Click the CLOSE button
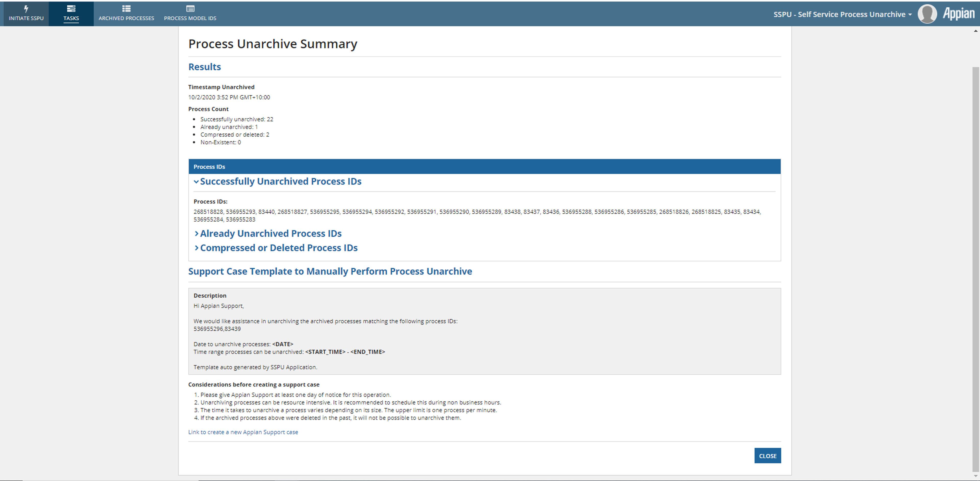980x481 pixels. [767, 455]
